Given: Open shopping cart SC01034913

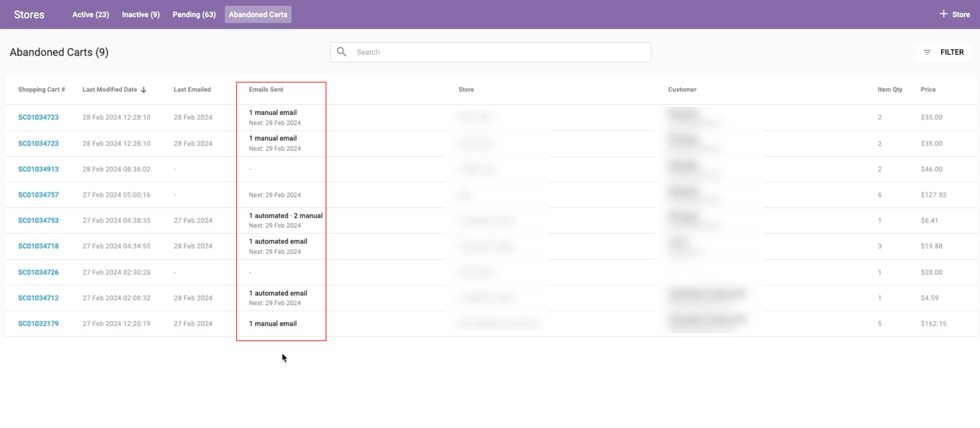Looking at the screenshot, I should [38, 169].
